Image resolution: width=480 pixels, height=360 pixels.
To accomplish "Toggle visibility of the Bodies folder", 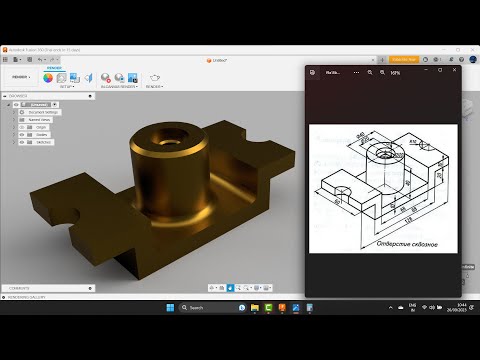I will tap(22, 135).
